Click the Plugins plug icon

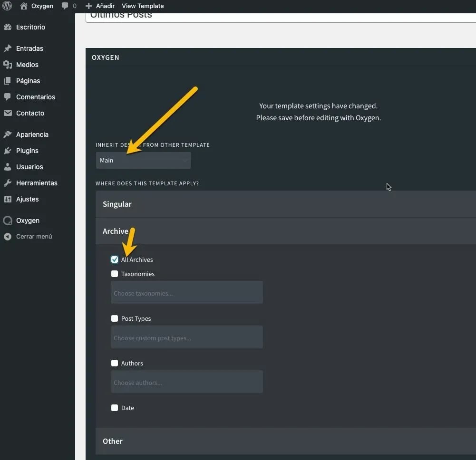click(x=8, y=151)
